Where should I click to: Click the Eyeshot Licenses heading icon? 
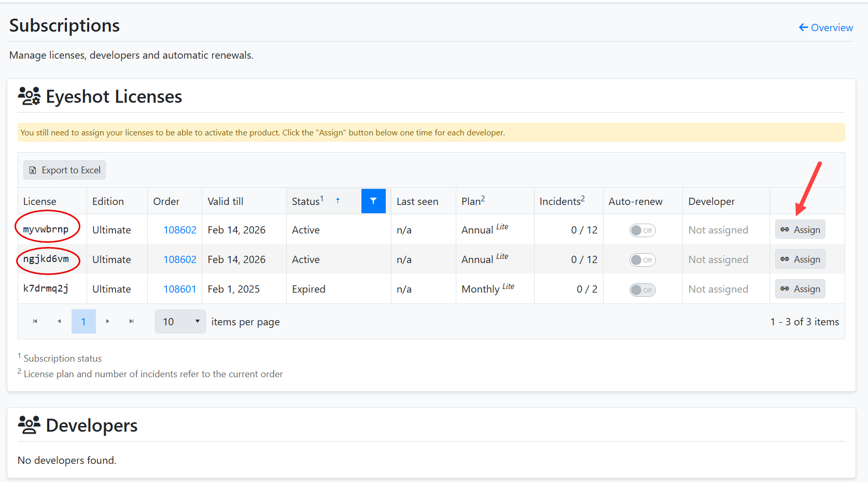coord(29,96)
